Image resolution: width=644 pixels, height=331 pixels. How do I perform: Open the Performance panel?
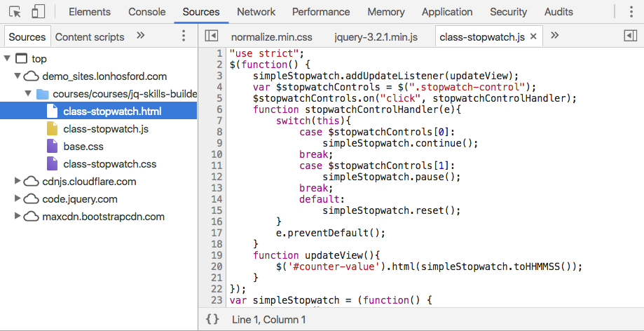pyautogui.click(x=321, y=12)
